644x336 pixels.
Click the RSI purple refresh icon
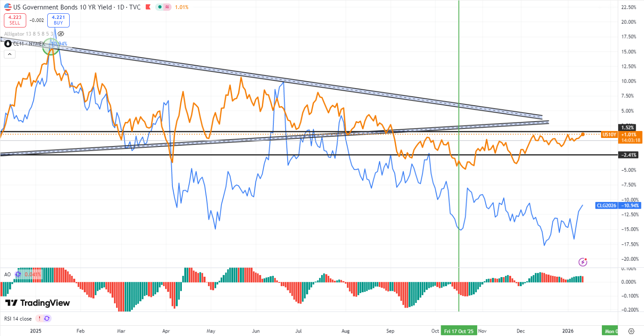click(x=47, y=318)
